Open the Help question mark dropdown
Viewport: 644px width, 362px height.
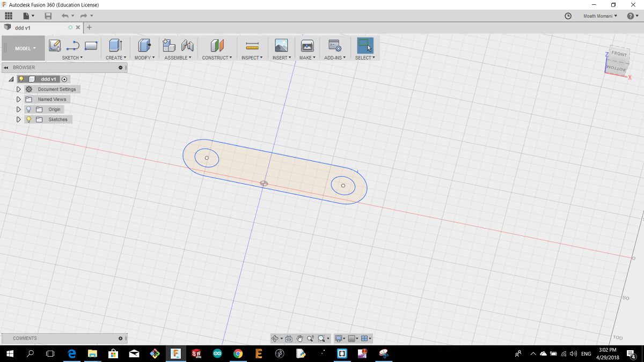click(x=633, y=16)
